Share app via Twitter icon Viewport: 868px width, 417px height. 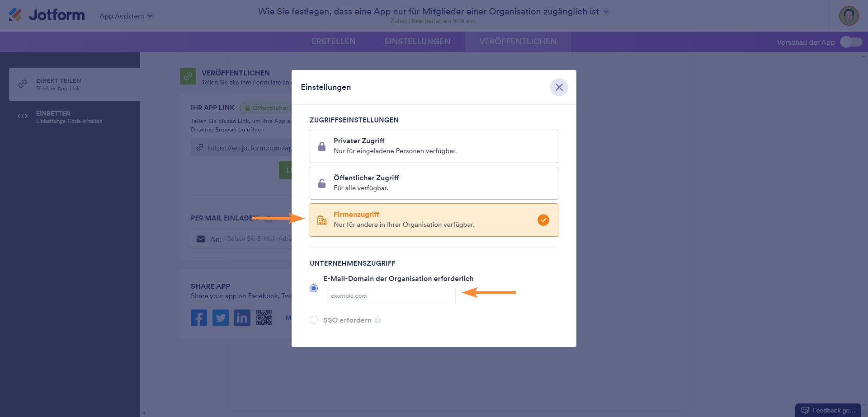[221, 318]
